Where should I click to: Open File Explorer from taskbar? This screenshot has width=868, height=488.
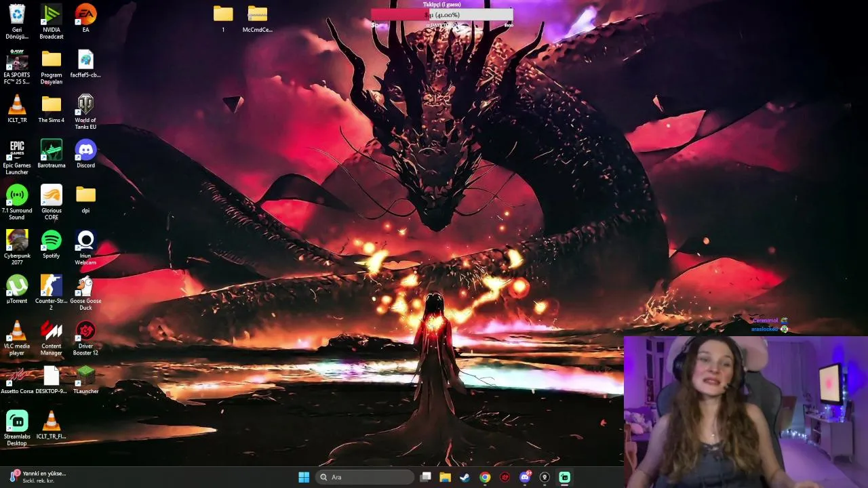click(x=445, y=477)
